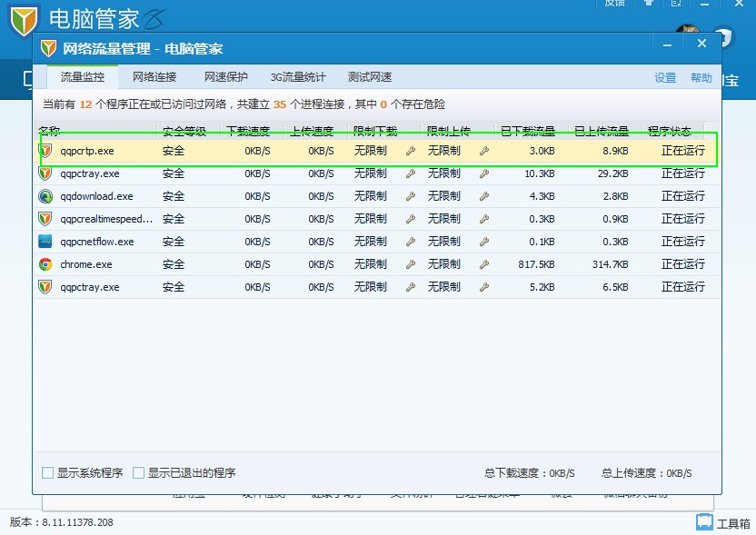Set upload limit wrench for qqdownload.exe
The width and height of the screenshot is (756, 535).
tap(484, 196)
